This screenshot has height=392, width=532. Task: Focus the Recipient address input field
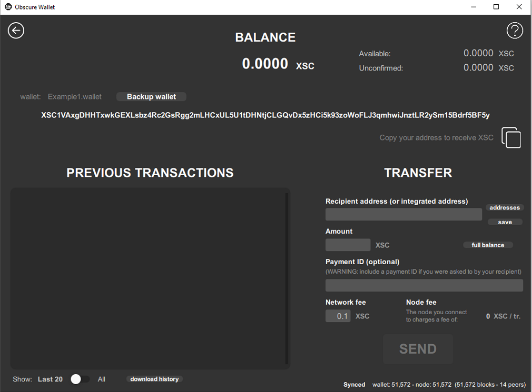[403, 214]
